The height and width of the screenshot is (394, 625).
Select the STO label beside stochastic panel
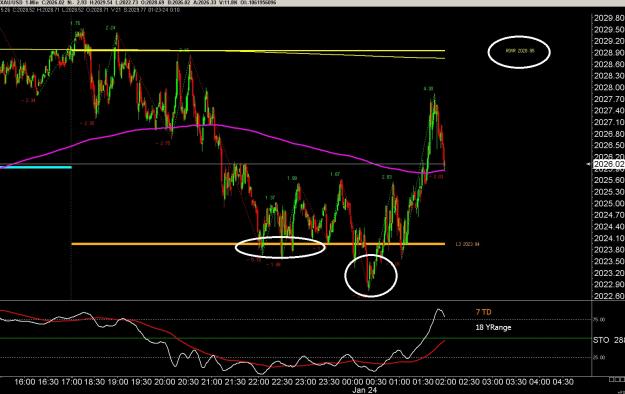point(601,340)
